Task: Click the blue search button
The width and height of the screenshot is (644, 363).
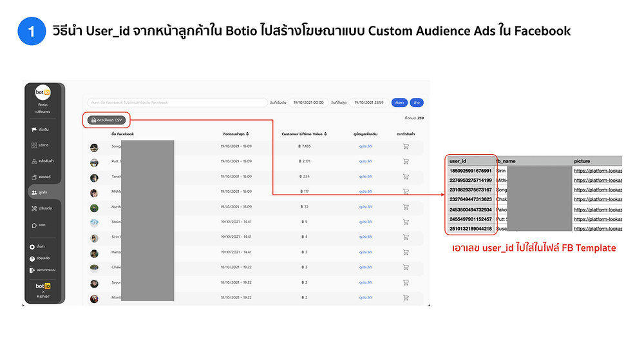Action: tap(399, 103)
